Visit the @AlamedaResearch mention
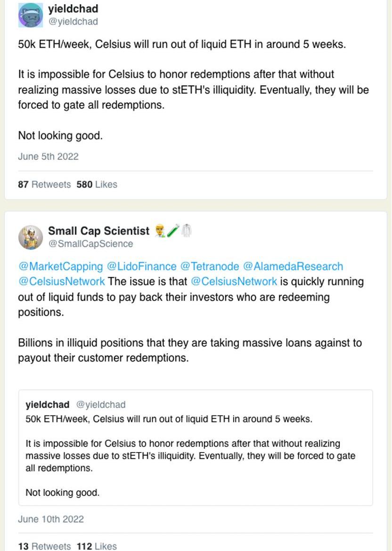The width and height of the screenshot is (392, 551). [293, 267]
